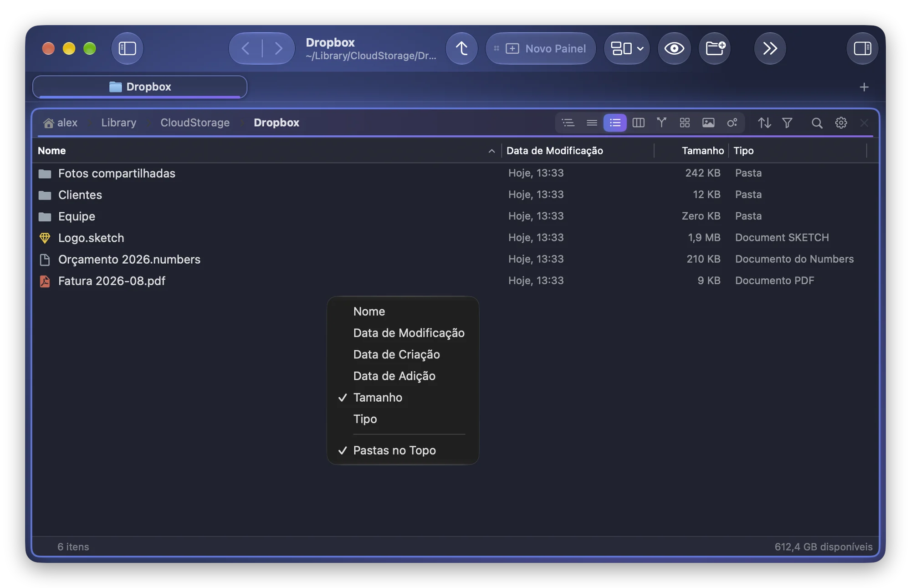Go back with the left arrow
The width and height of the screenshot is (911, 588).
246,48
